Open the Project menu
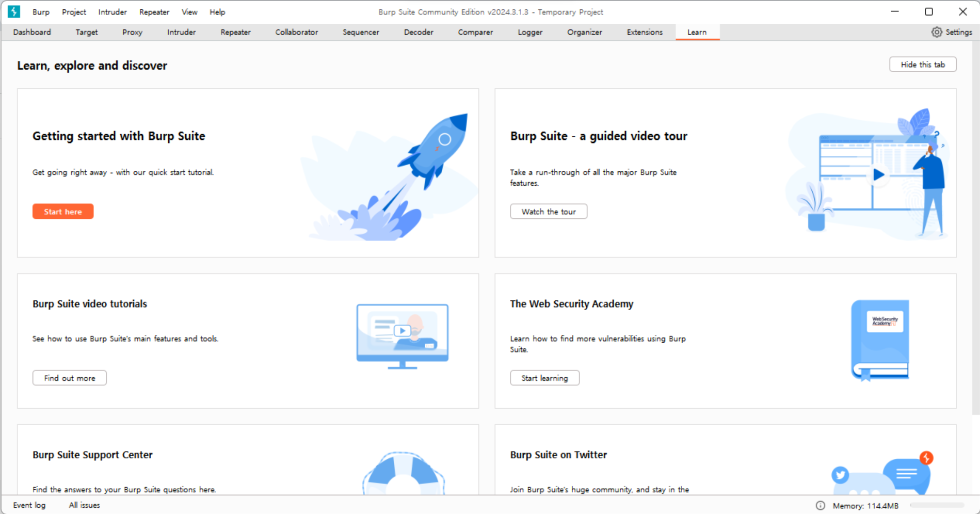Viewport: 980px width, 514px height. pos(74,12)
